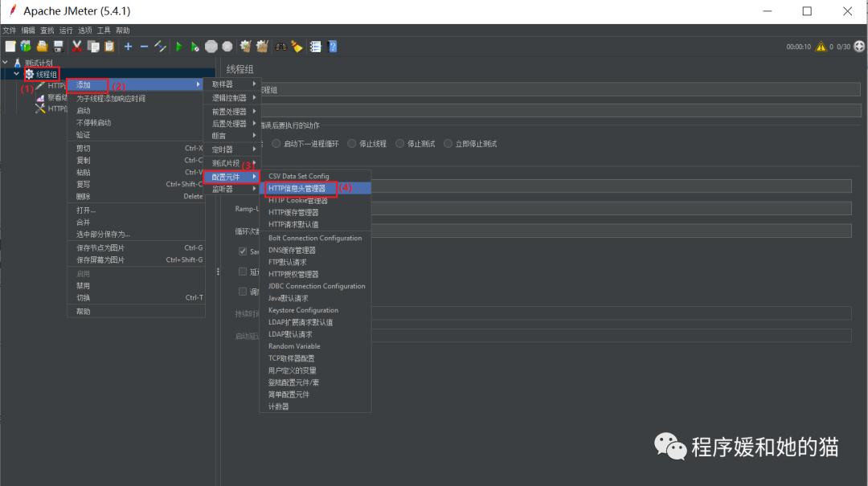Screen dimensions: 868x486
Task: Open search with binoculars icon
Action: 281,47
